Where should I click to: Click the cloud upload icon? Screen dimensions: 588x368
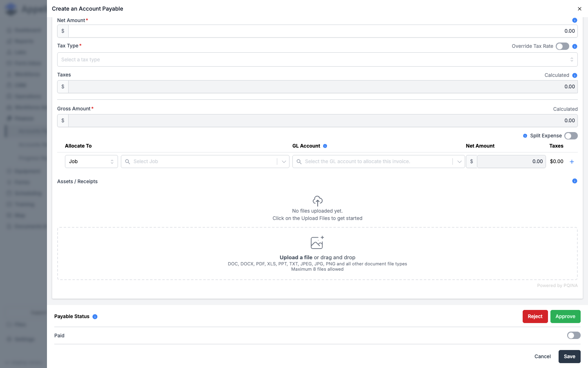[318, 201]
